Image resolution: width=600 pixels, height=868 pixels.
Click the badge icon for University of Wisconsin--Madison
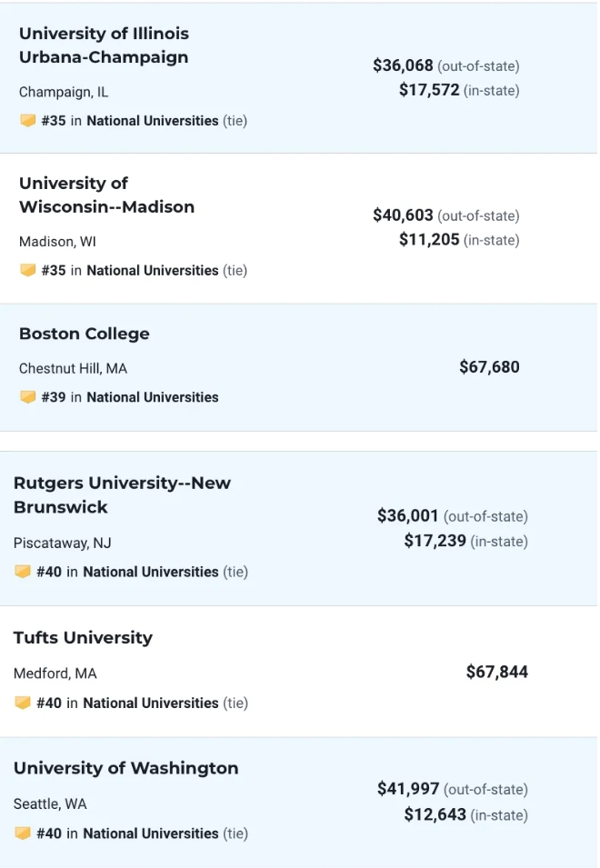click(x=27, y=270)
